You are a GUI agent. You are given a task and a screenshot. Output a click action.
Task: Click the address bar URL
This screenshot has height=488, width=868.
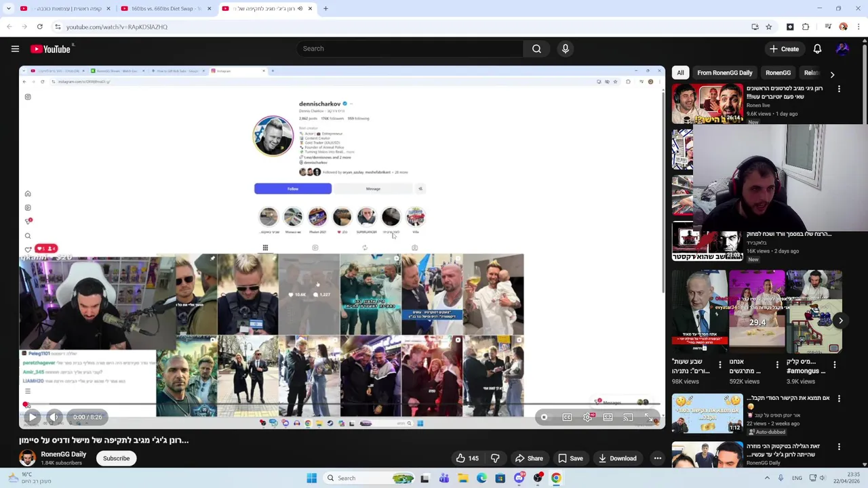click(x=117, y=27)
